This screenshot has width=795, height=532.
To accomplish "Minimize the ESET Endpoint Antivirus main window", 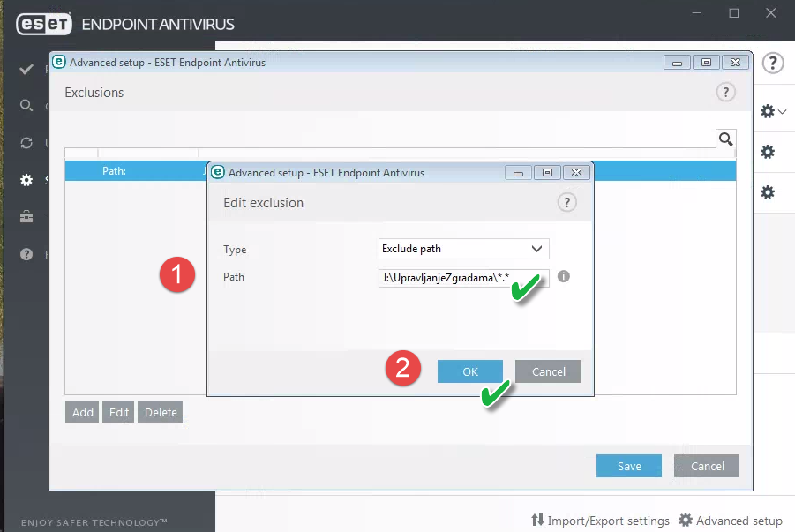I will (697, 13).
